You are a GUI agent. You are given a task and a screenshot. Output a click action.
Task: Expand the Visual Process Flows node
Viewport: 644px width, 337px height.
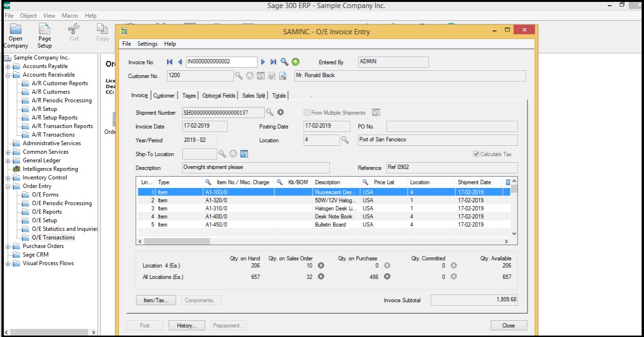point(8,263)
